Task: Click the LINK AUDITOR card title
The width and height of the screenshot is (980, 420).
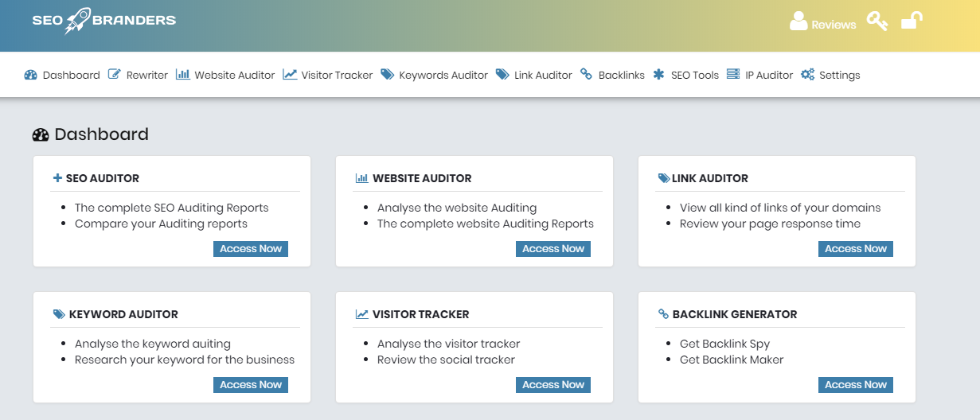Action: 710,178
